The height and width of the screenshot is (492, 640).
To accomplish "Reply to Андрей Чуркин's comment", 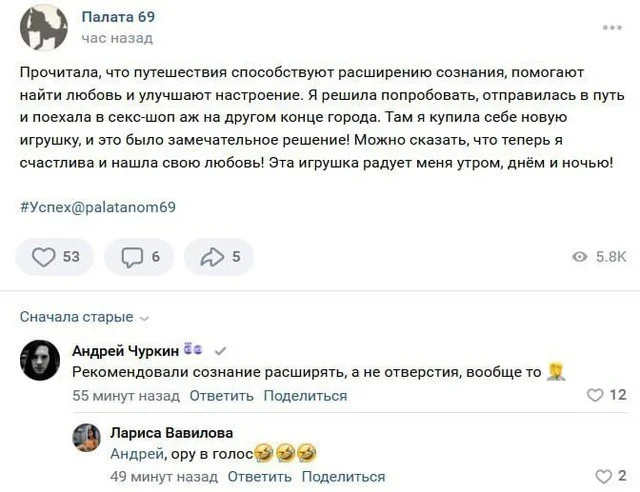I will (x=221, y=396).
